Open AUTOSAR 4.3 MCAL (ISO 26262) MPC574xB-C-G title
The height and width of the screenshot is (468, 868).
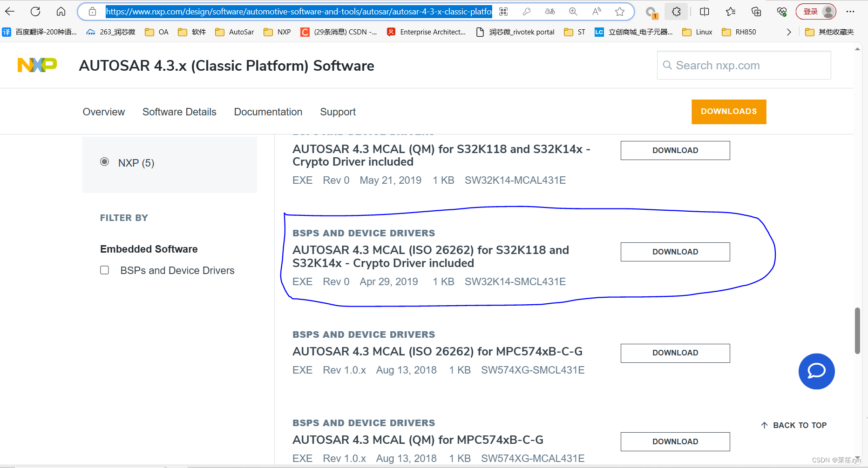(x=438, y=352)
